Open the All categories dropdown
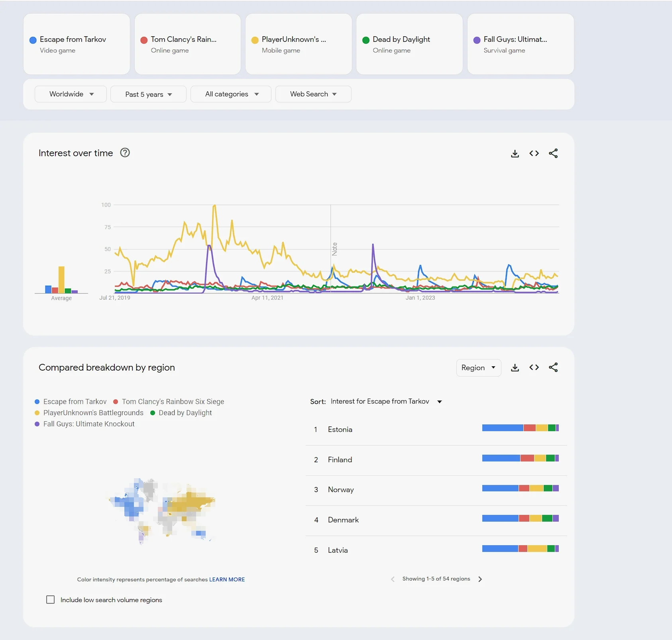 pos(231,94)
